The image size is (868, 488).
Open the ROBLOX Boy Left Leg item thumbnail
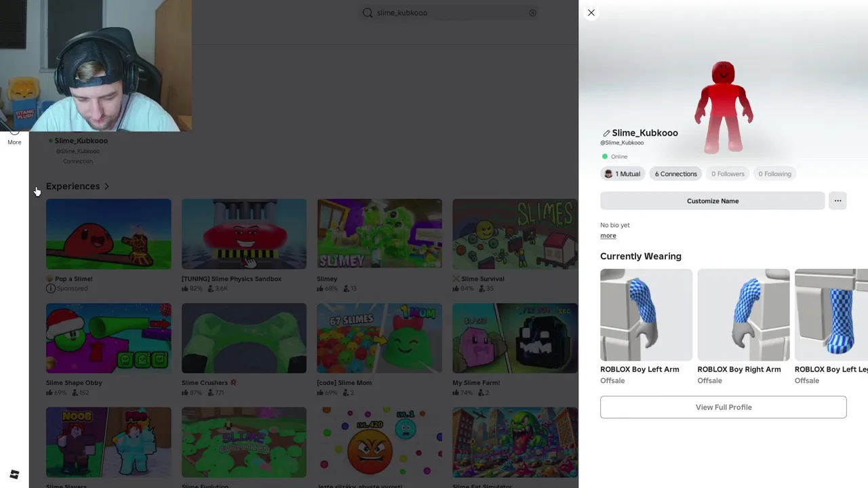point(831,315)
